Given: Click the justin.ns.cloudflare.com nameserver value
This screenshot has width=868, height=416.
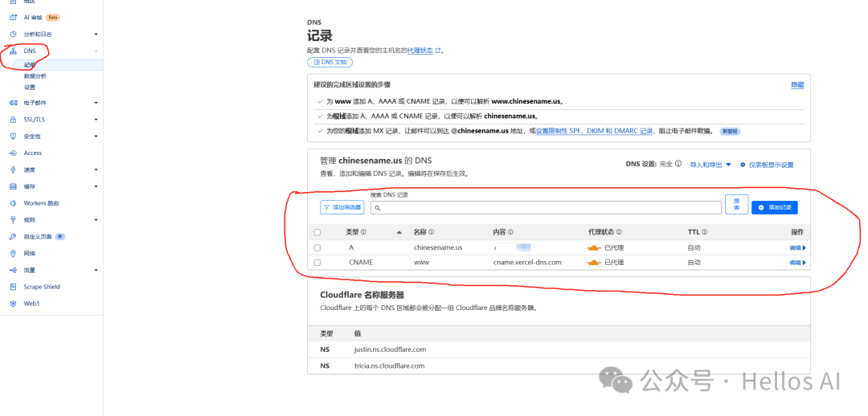Looking at the screenshot, I should (x=390, y=349).
